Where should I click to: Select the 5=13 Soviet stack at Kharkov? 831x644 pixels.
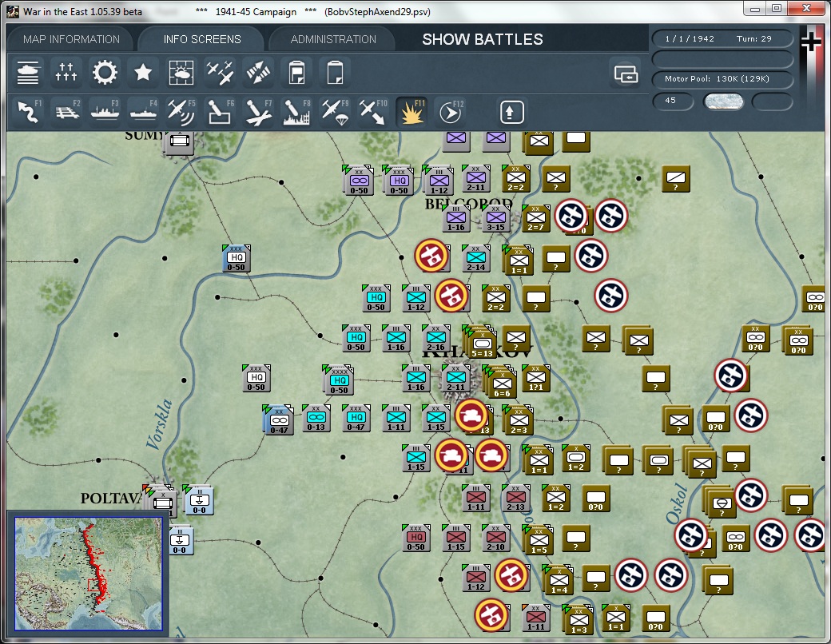(481, 343)
